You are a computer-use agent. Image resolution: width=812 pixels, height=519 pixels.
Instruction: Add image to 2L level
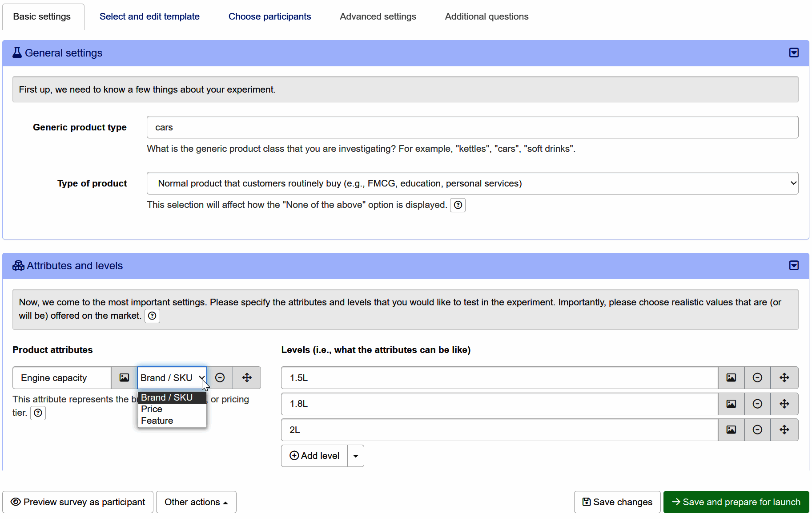(x=731, y=430)
